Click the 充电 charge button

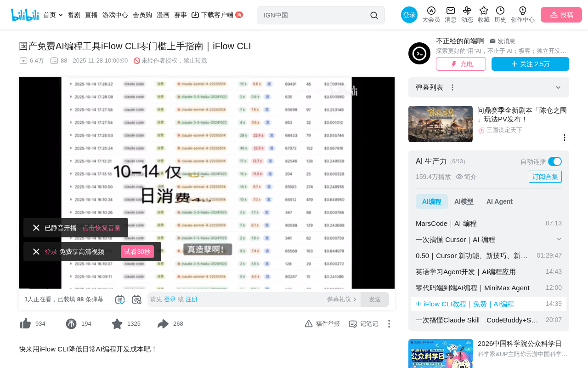point(461,64)
